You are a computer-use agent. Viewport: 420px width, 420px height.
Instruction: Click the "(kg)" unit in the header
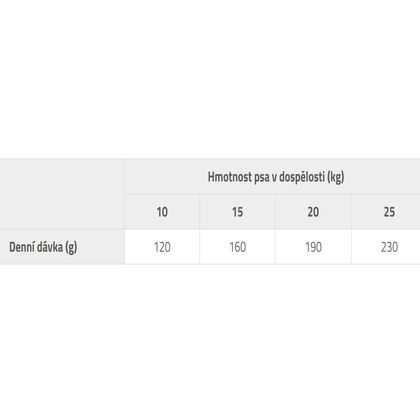[335, 177]
